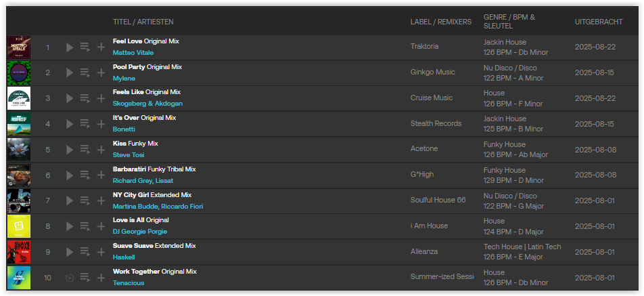
Task: Add Kiss Funky Mix to queue
Action: pyautogui.click(x=85, y=150)
